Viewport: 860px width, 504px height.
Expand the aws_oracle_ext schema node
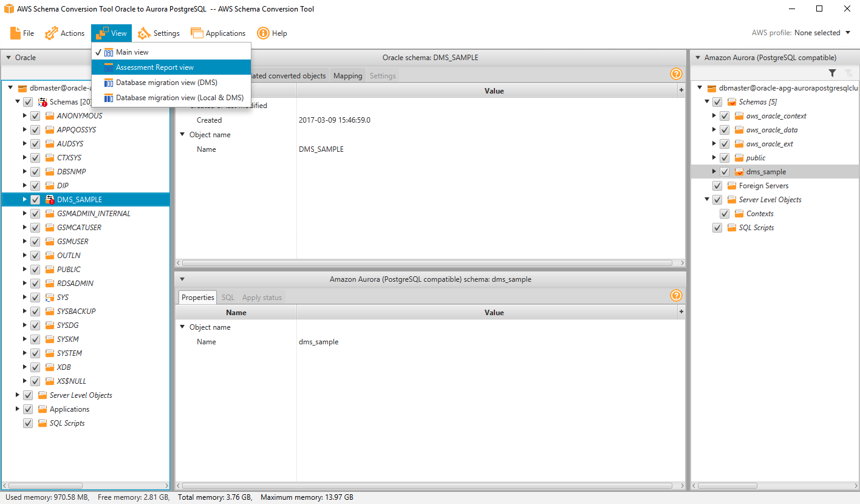click(715, 143)
